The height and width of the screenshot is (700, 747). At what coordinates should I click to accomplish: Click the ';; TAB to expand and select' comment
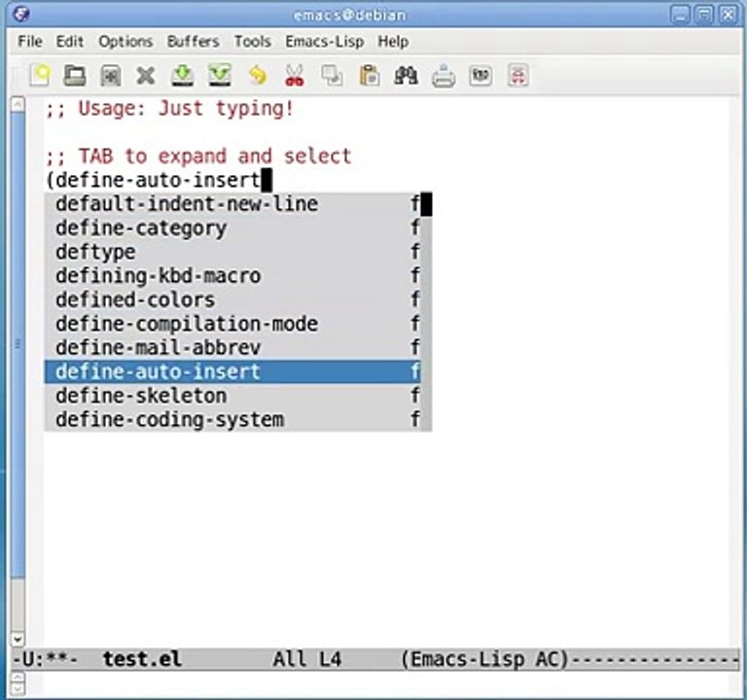198,157
